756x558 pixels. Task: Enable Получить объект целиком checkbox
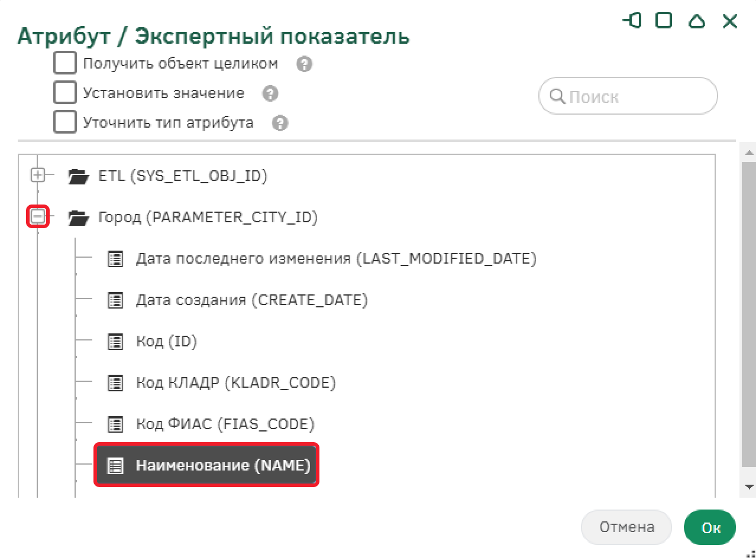(x=65, y=63)
